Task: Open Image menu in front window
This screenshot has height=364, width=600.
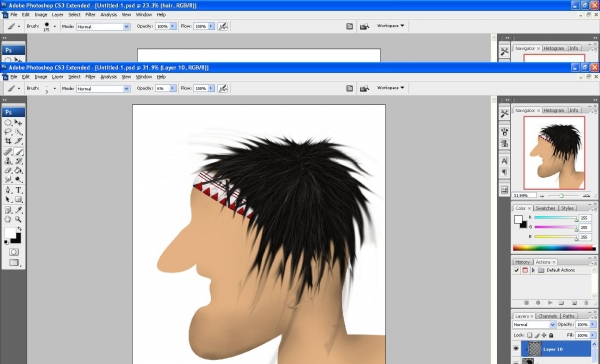Action: [x=41, y=77]
